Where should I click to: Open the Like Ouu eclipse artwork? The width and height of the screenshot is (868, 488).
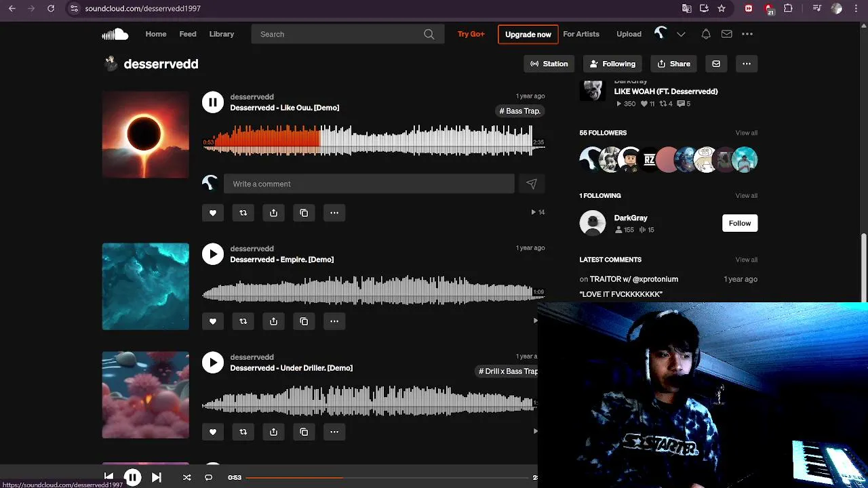[x=146, y=135]
